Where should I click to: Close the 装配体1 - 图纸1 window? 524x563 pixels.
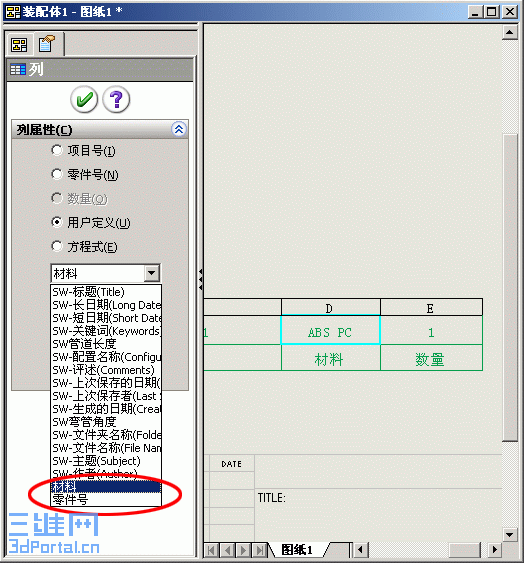510,12
